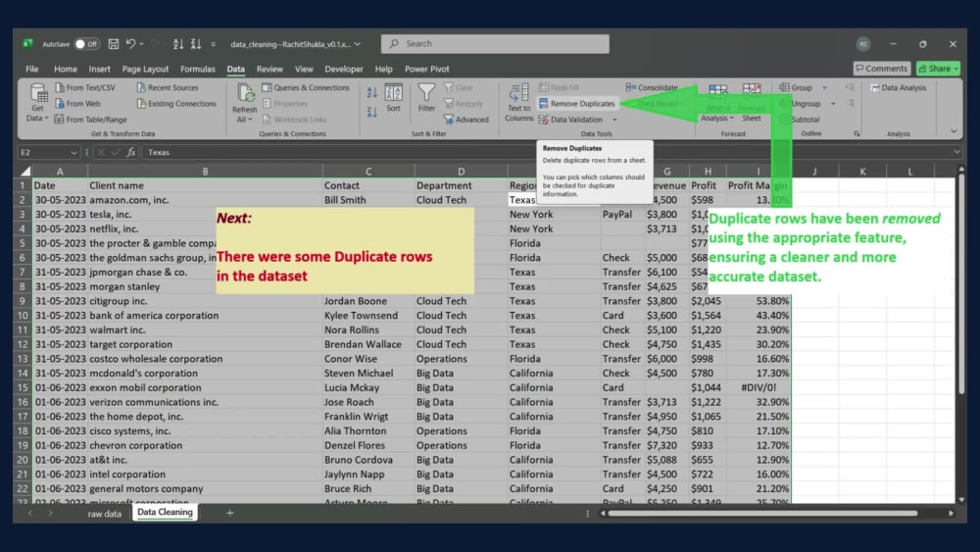Expand the Ungroup dropdown arrow
980x552 pixels.
point(832,104)
